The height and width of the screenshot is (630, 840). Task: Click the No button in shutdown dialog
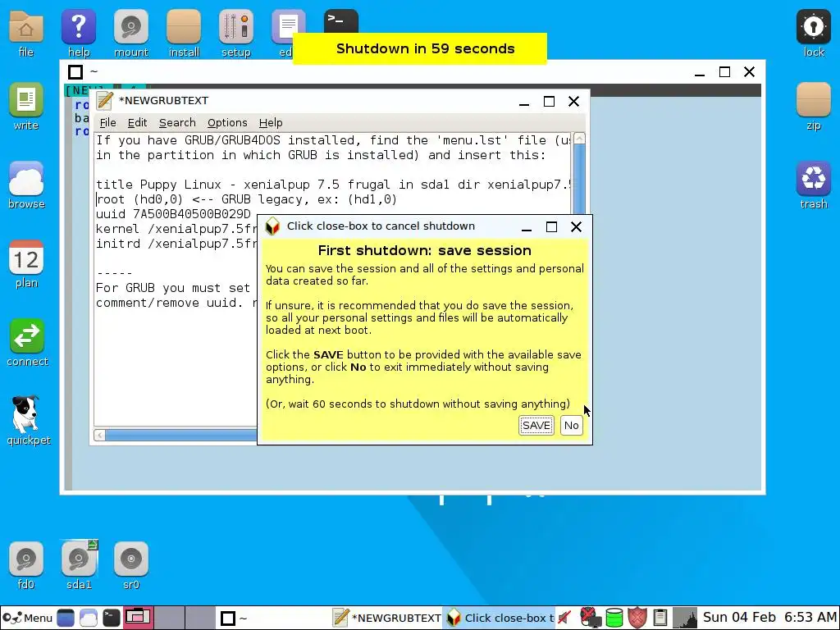(571, 426)
